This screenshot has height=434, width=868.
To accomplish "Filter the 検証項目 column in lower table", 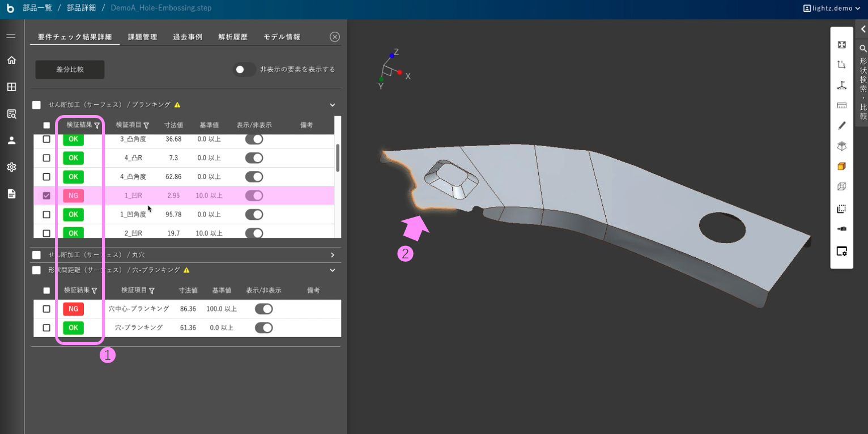I will pos(152,291).
